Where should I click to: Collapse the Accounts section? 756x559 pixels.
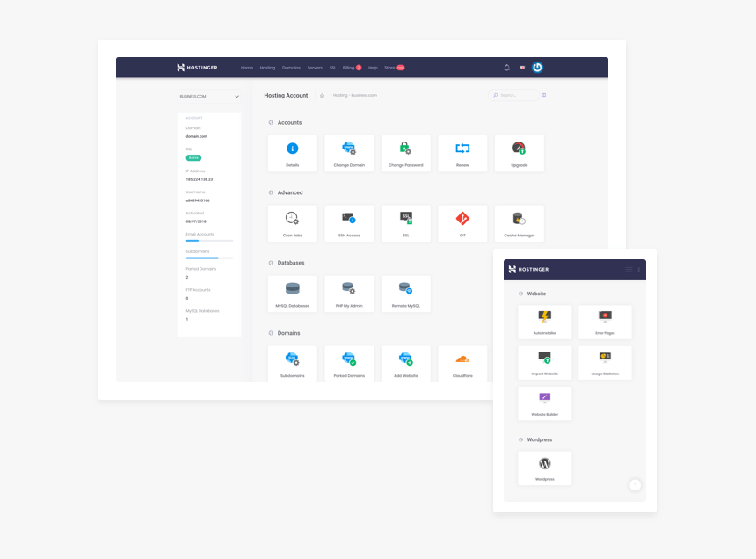[271, 122]
